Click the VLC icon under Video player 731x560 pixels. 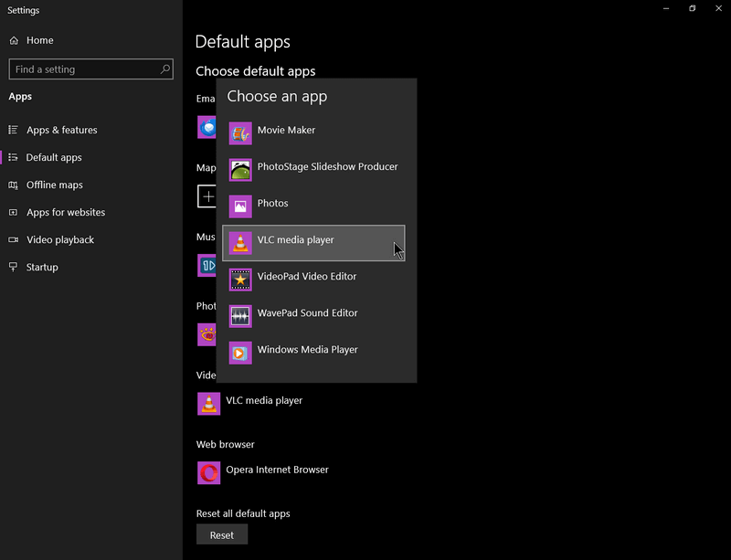click(208, 404)
